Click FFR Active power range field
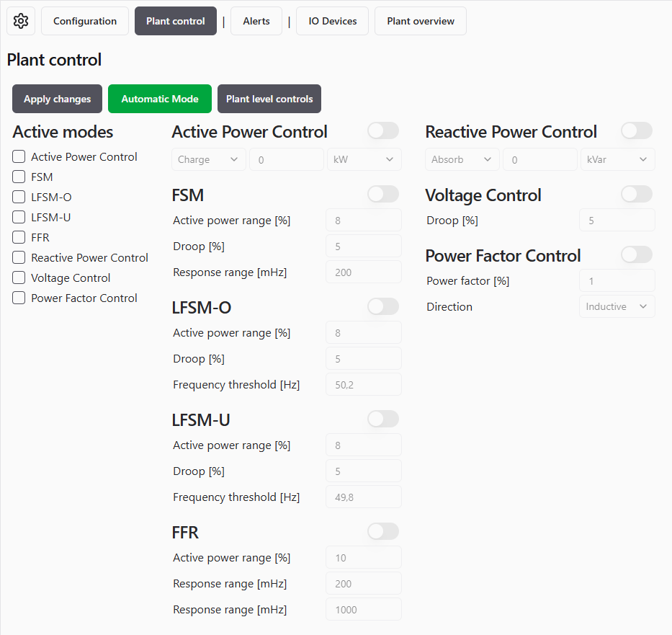Screen dimensions: 672x635 click(x=364, y=557)
